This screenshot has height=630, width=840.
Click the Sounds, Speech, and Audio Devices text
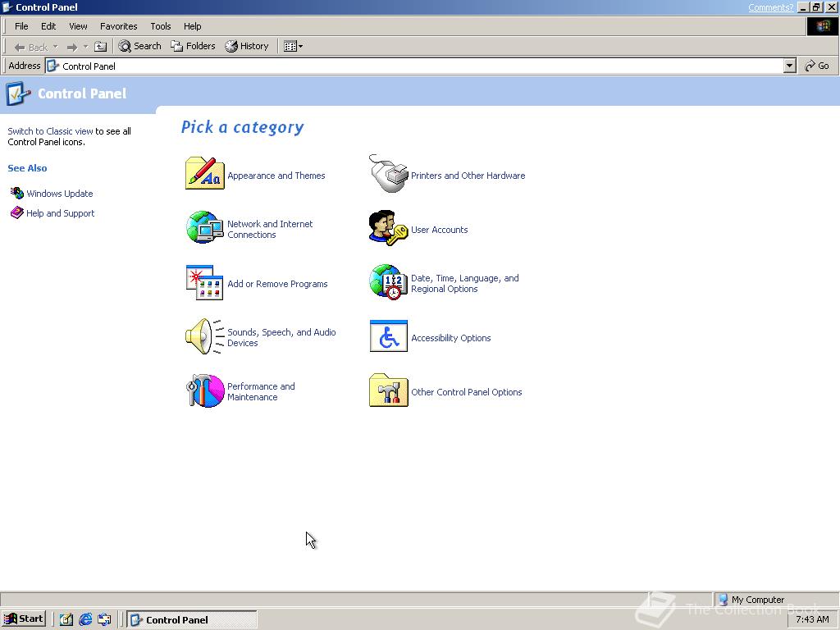tap(282, 337)
